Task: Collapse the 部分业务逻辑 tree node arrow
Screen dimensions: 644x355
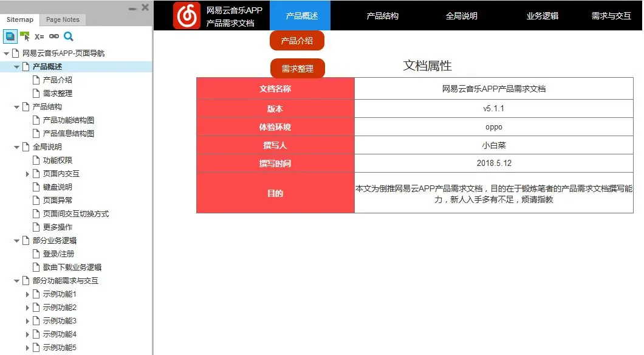Action: (x=16, y=241)
